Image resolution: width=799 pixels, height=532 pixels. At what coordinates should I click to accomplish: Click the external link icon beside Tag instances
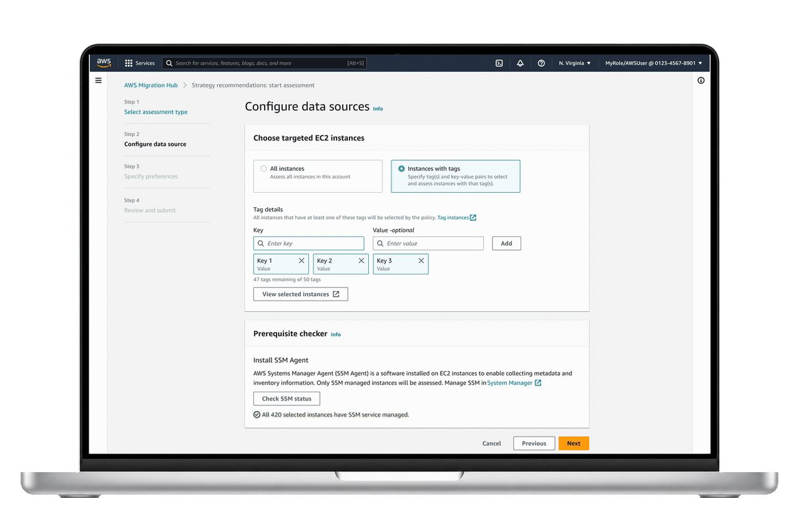(x=473, y=218)
